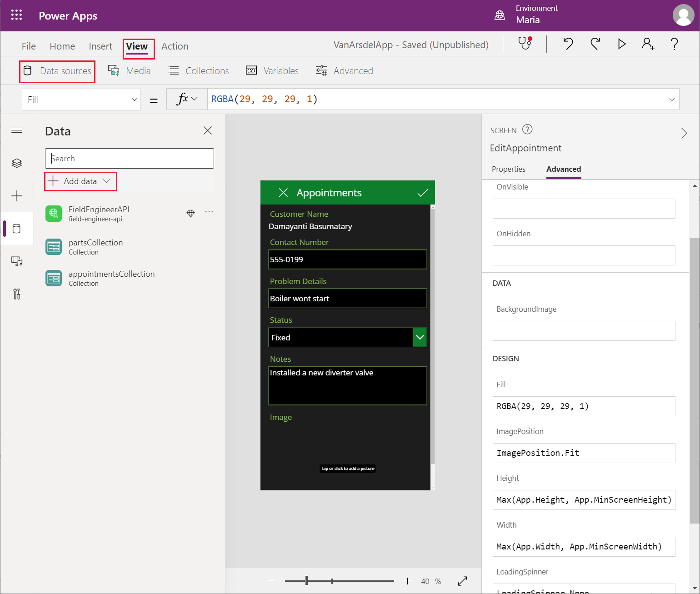This screenshot has width=700, height=594.
Task: Switch to the Action tab
Action: (x=175, y=46)
